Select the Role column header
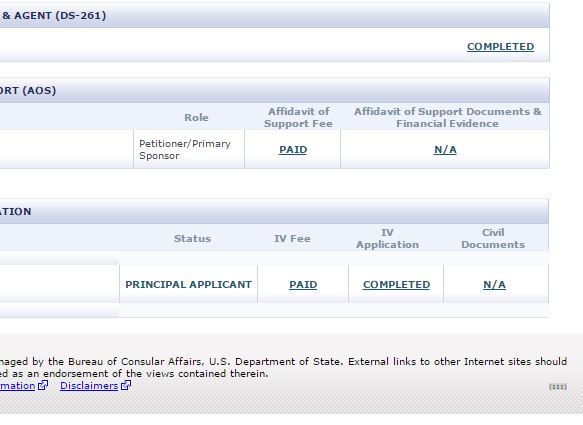 196,117
